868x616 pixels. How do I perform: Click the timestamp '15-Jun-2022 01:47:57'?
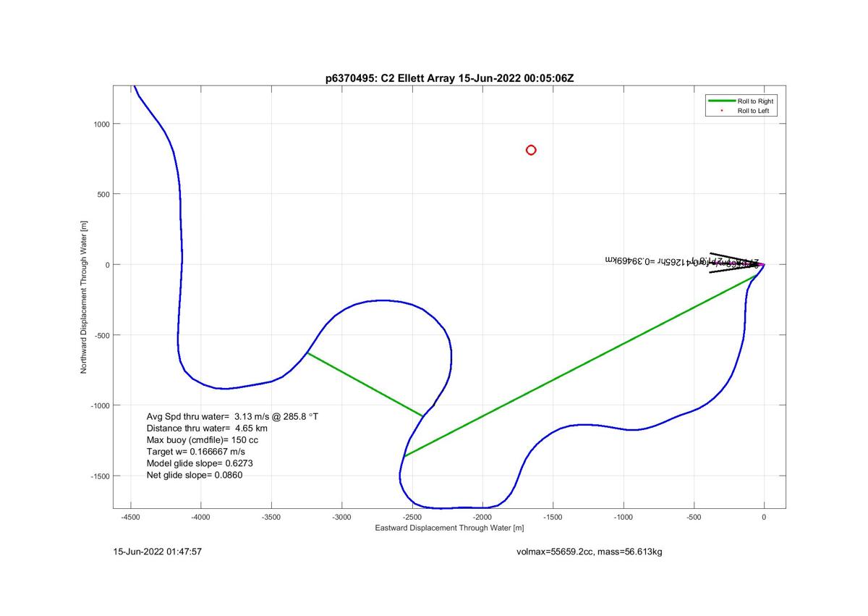click(x=158, y=552)
